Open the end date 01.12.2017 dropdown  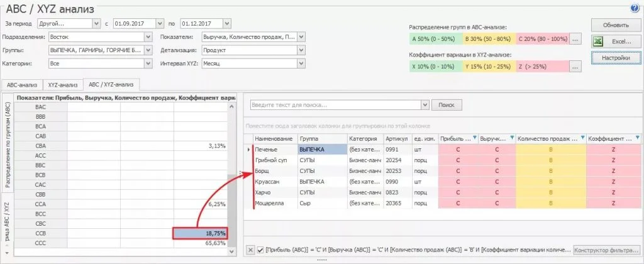227,23
